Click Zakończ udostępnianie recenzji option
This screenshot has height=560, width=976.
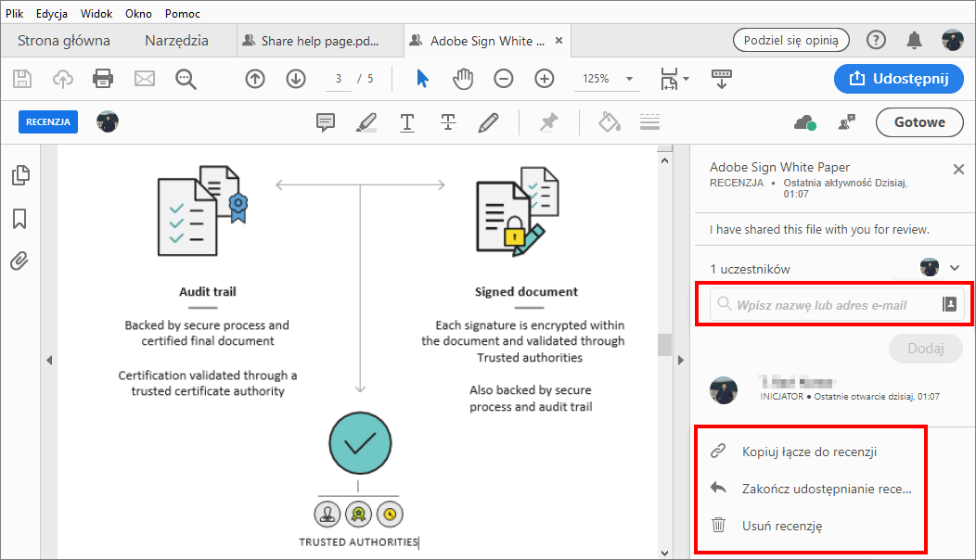click(811, 489)
